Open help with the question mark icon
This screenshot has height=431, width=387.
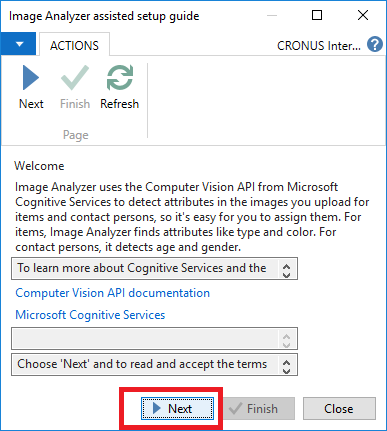tap(375, 45)
